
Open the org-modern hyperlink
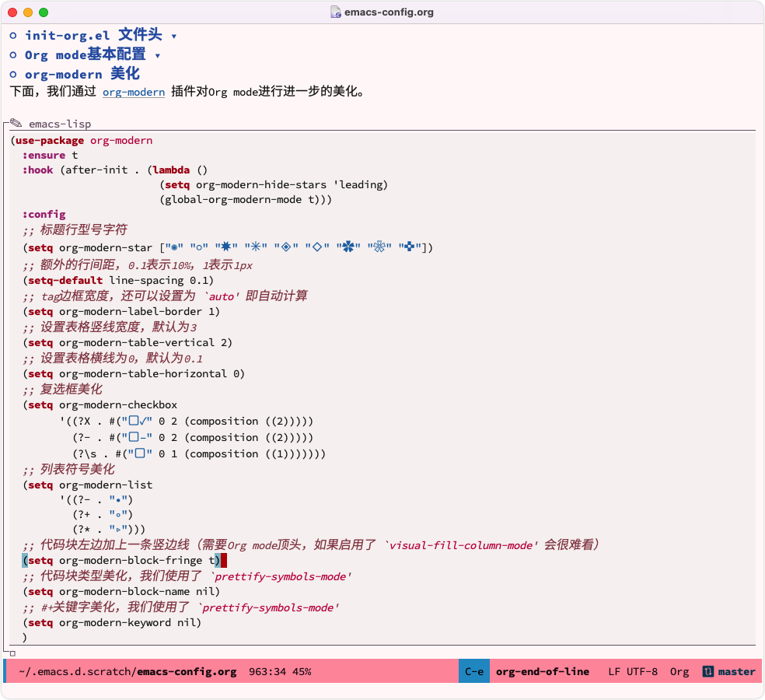[134, 92]
